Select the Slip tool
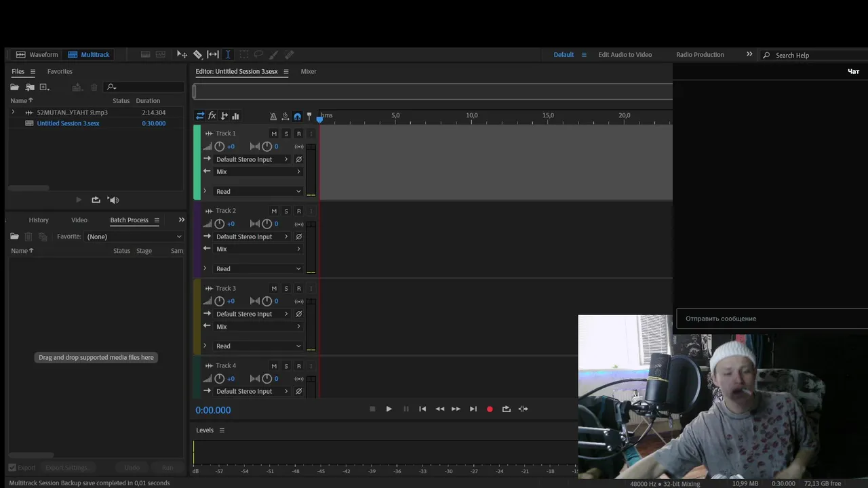This screenshot has width=868, height=488. 213,54
